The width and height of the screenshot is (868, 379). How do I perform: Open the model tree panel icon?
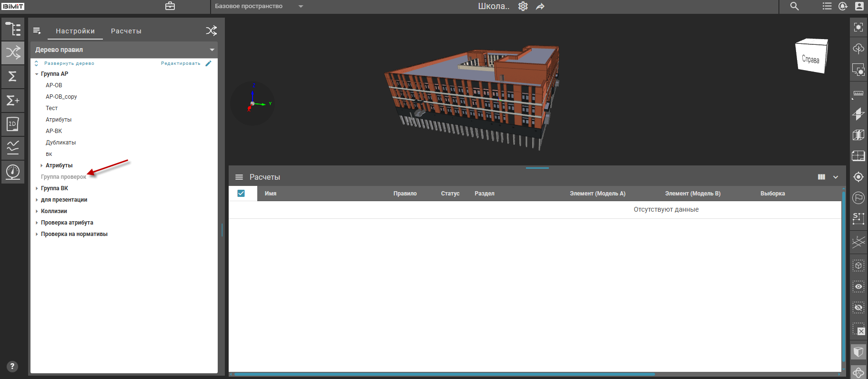[x=13, y=29]
